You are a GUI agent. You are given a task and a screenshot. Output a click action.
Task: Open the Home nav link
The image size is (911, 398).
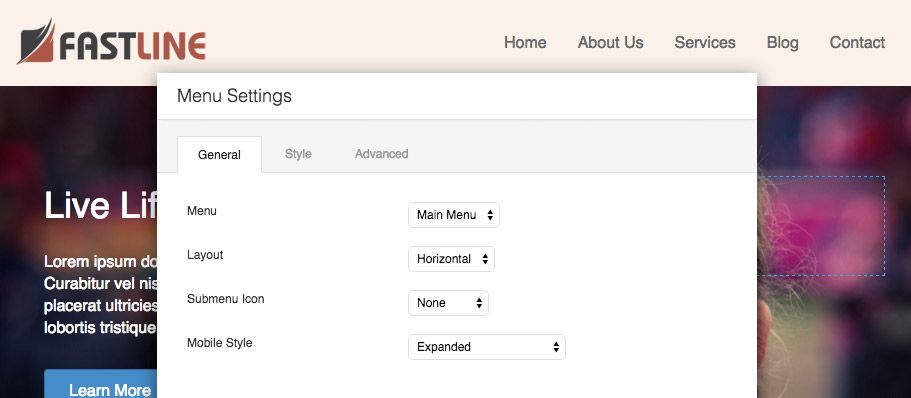point(525,42)
